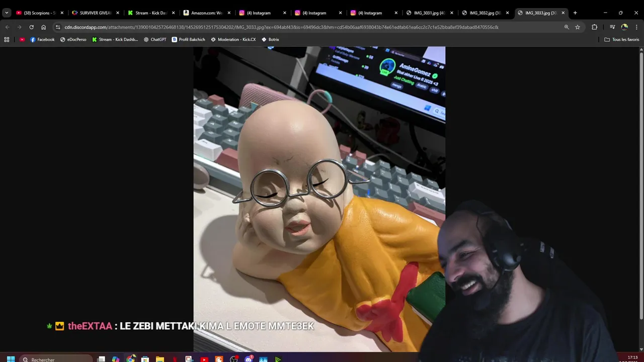Open Chrome from the taskbar
The height and width of the screenshot is (362, 644).
point(130,359)
